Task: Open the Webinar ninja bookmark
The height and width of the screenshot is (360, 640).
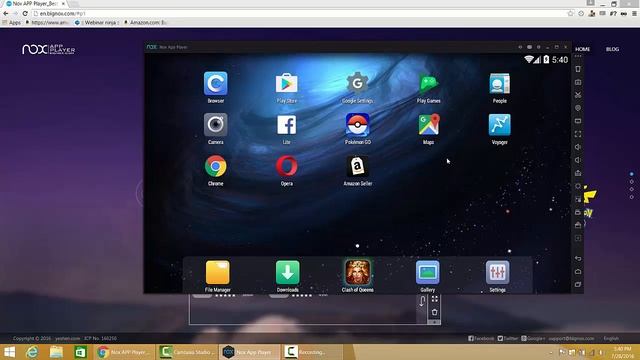Action: tap(97, 22)
